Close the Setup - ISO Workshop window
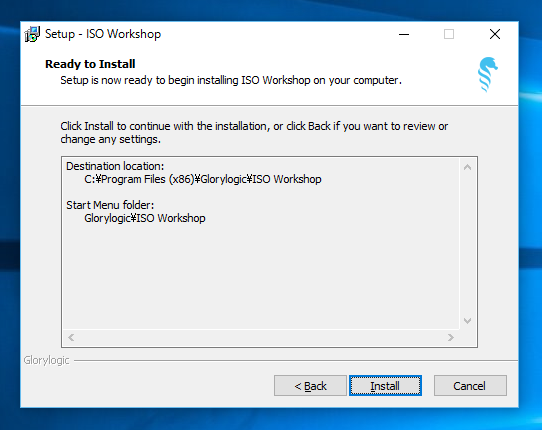This screenshot has width=542, height=430. coord(495,34)
